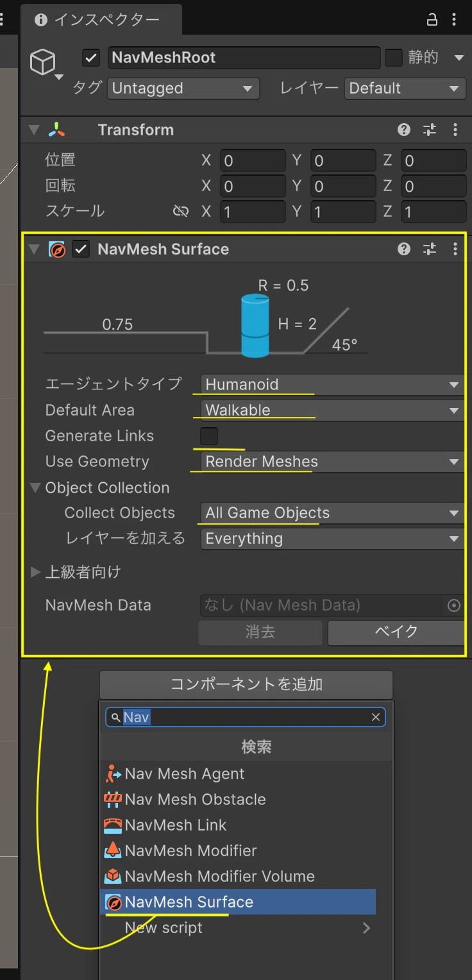Click the Inspector lock icon
The width and height of the screenshot is (472, 980).
(x=432, y=19)
